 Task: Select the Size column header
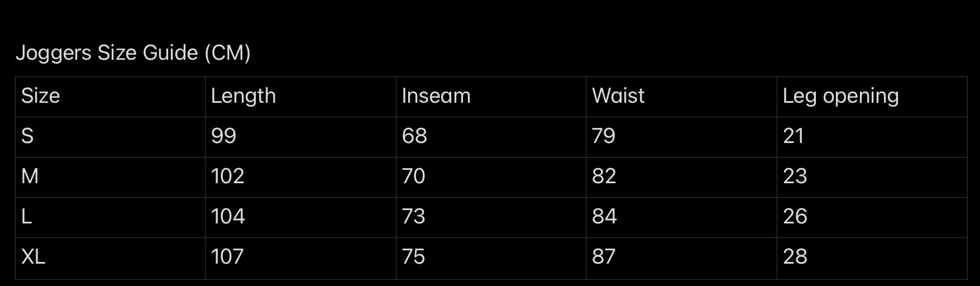[x=41, y=96]
